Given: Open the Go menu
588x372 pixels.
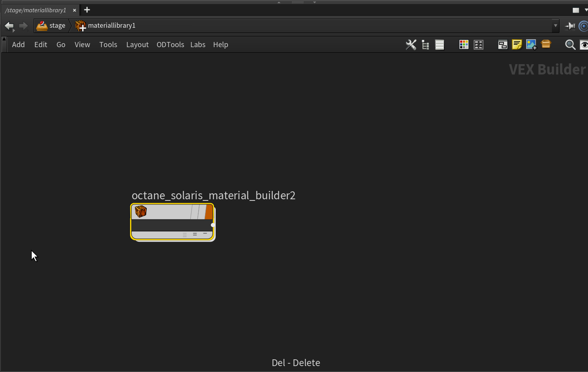Looking at the screenshot, I should pyautogui.click(x=61, y=45).
